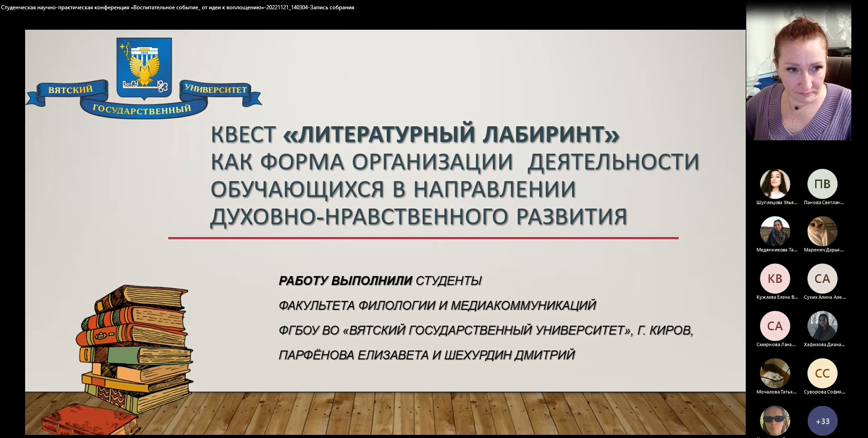Show the +33 additional participants

[822, 421]
